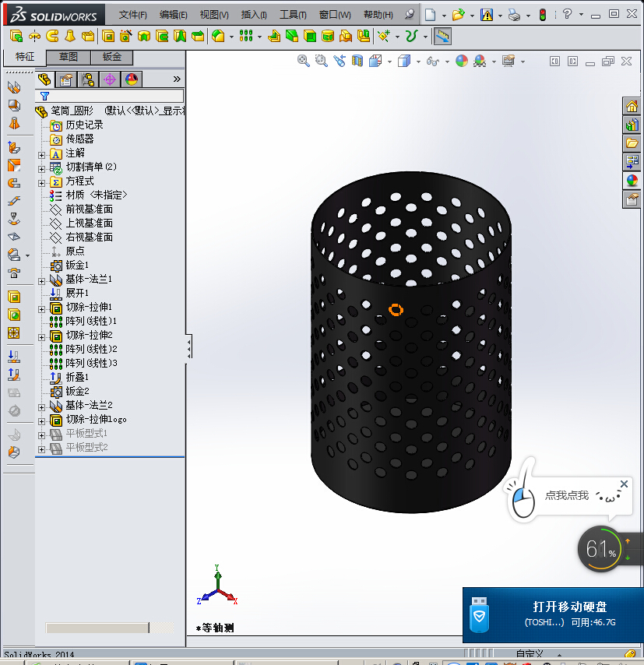The image size is (644, 665).
Task: Click the Help question mark icon
Action: (x=567, y=15)
